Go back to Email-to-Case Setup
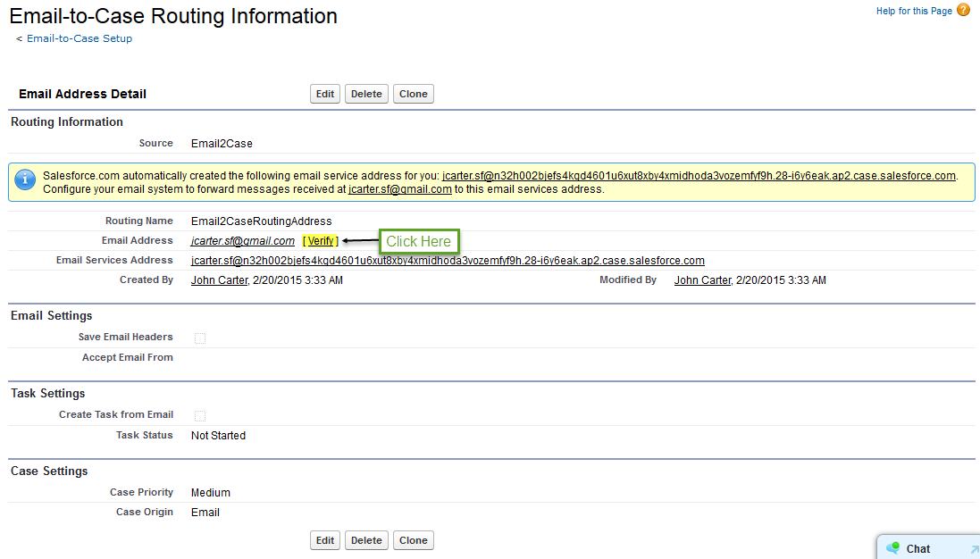 point(79,38)
